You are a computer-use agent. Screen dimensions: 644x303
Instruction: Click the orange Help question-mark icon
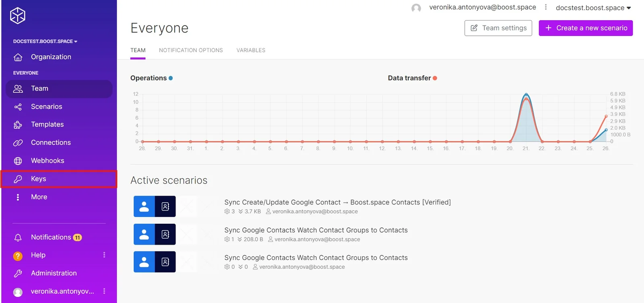[18, 256]
